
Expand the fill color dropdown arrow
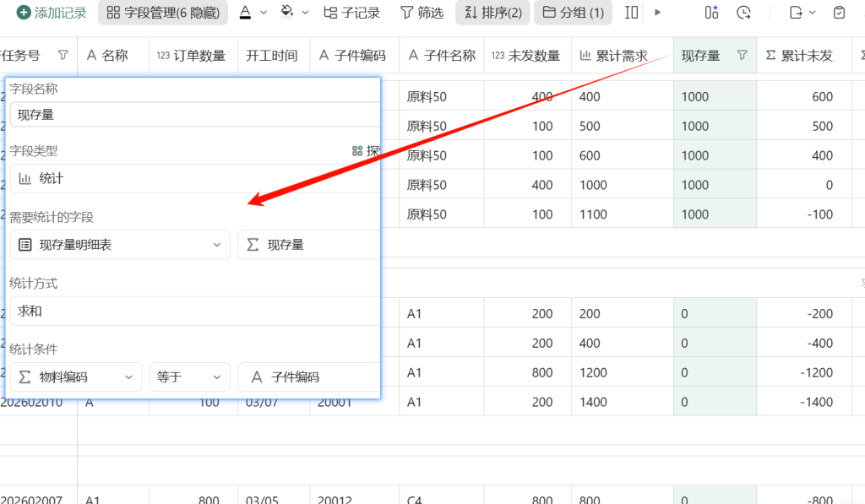(305, 12)
